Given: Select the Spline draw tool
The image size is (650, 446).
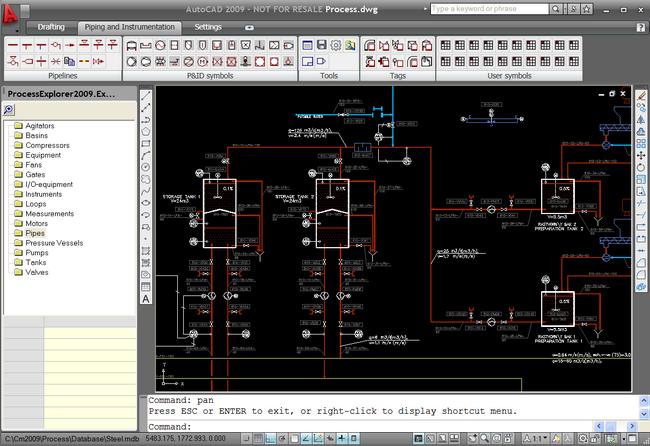Looking at the screenshot, I should 146,191.
